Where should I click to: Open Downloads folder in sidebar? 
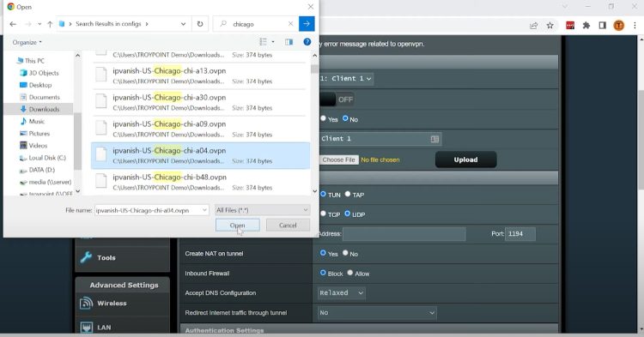coord(39,110)
